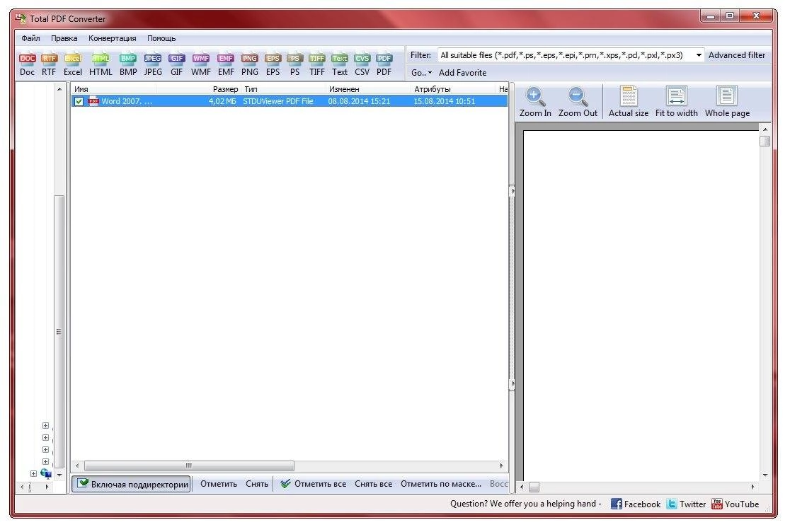Select BMP output format
The image size is (790, 532).
click(x=128, y=64)
